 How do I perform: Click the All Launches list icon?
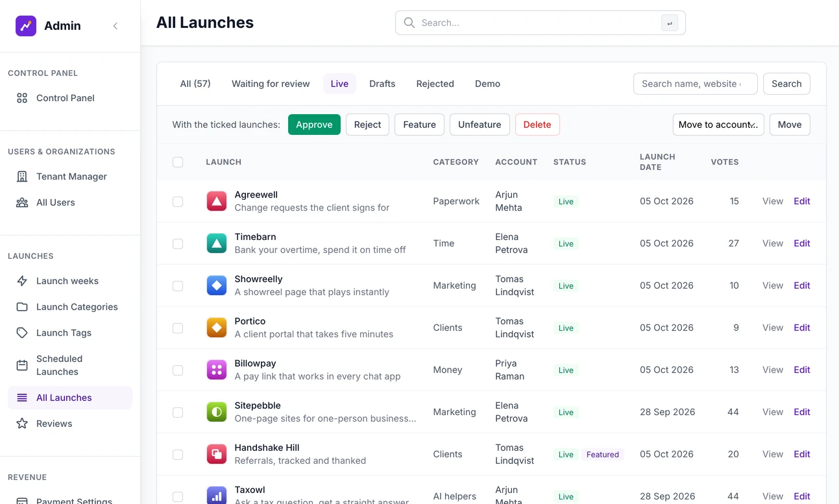[22, 398]
